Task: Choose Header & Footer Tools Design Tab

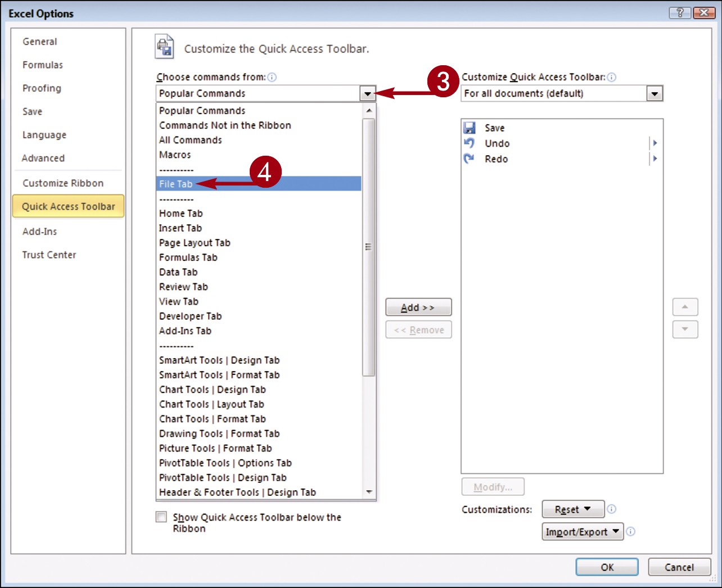Action: tap(259, 492)
